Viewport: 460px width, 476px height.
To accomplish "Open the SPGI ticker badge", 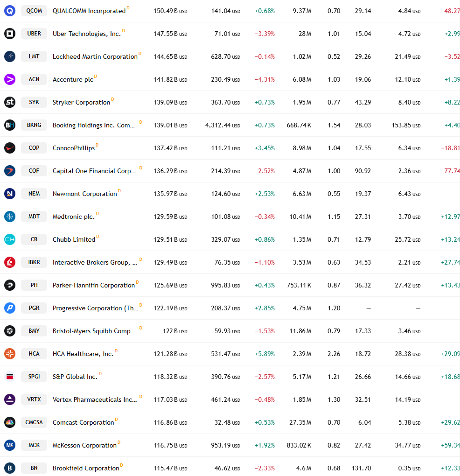I will pyautogui.click(x=34, y=377).
